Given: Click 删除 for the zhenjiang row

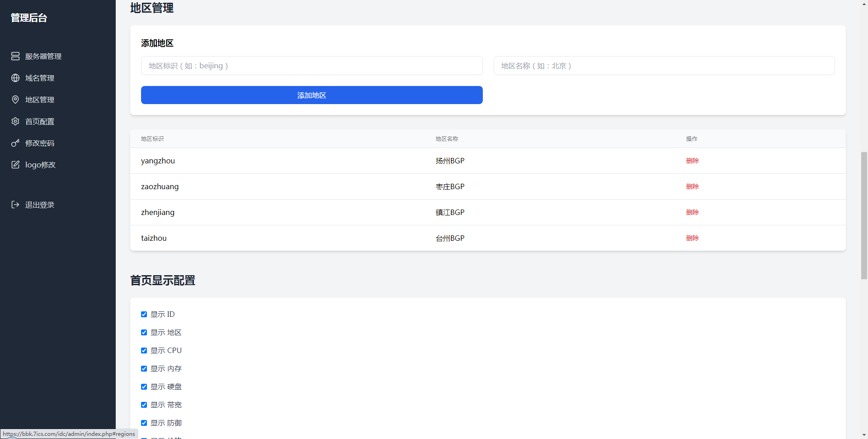Looking at the screenshot, I should (692, 212).
